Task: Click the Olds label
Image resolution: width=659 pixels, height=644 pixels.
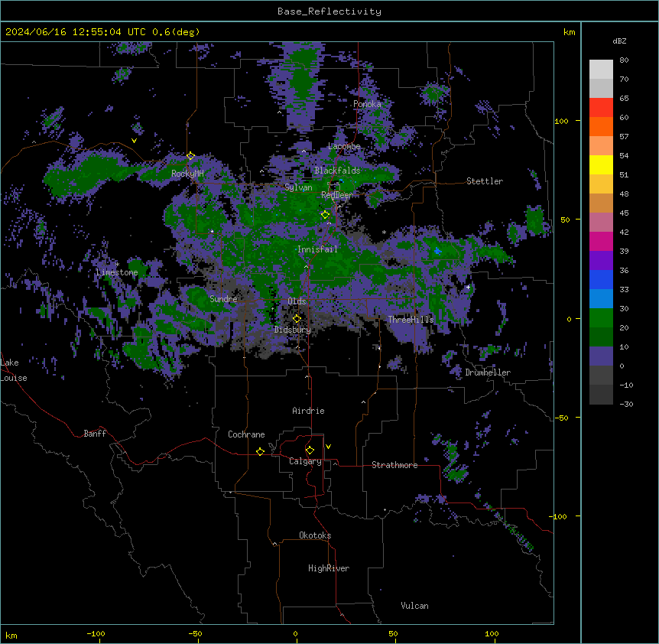Action: [x=297, y=301]
